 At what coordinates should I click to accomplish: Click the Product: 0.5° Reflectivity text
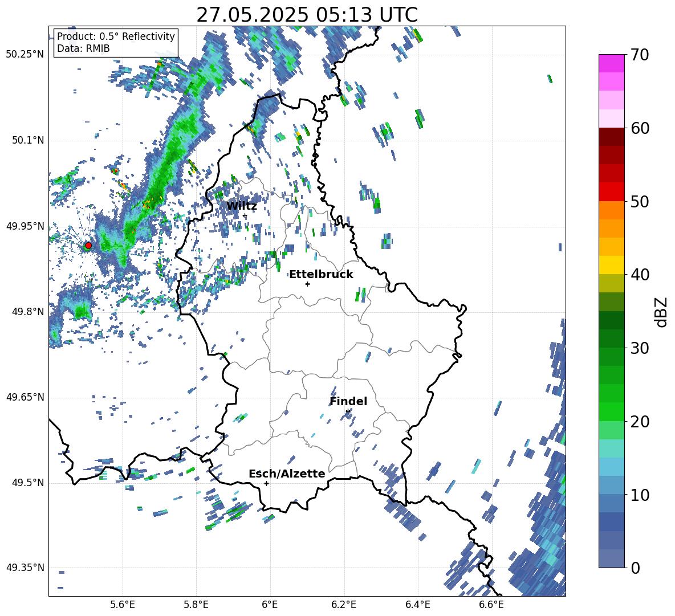point(116,36)
